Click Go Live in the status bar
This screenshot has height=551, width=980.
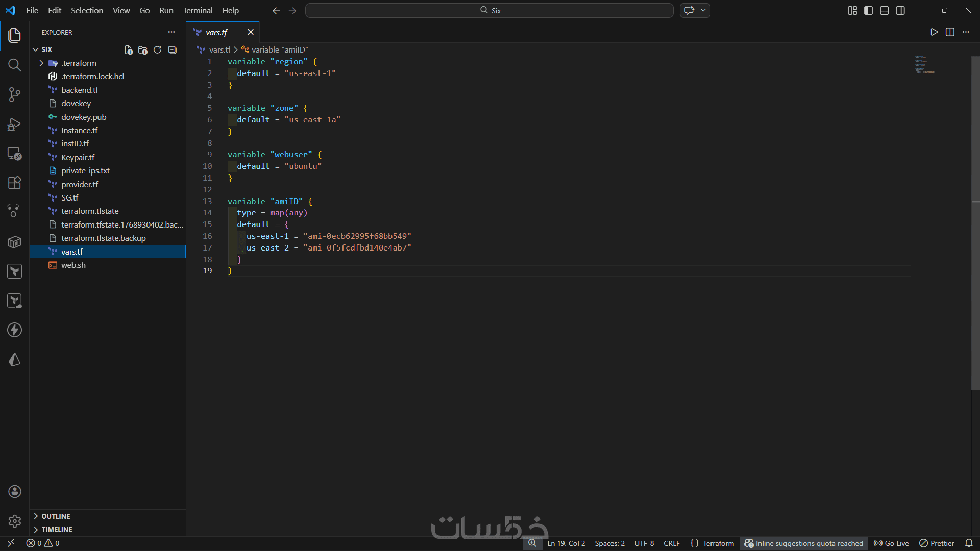point(891,543)
